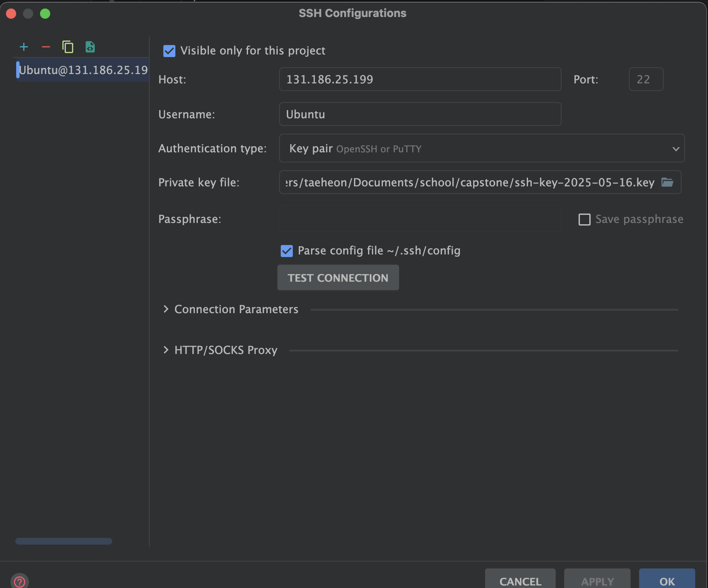Open help via question mark icon
The image size is (708, 588).
(20, 581)
